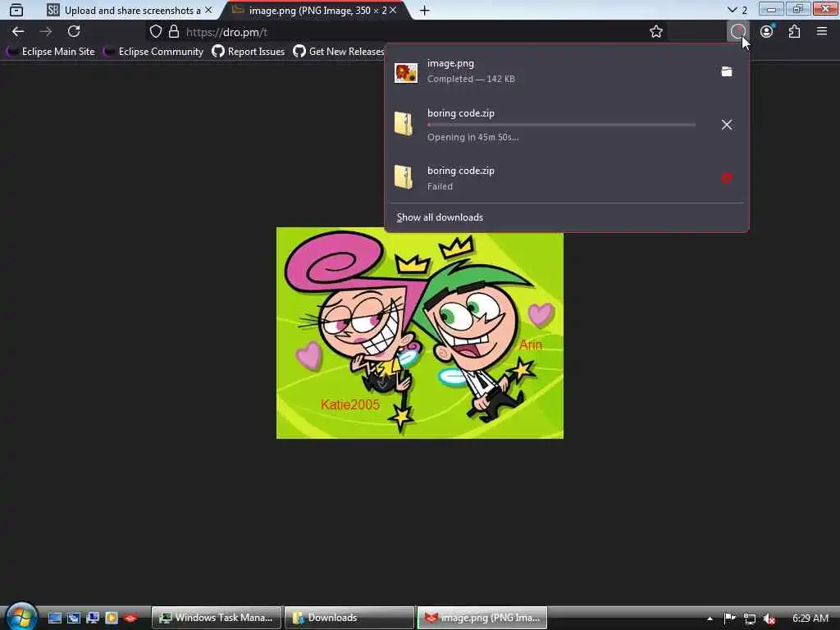Screen dimensions: 840x630
Task: Open Eclipse Community bookmark
Action: 153,52
